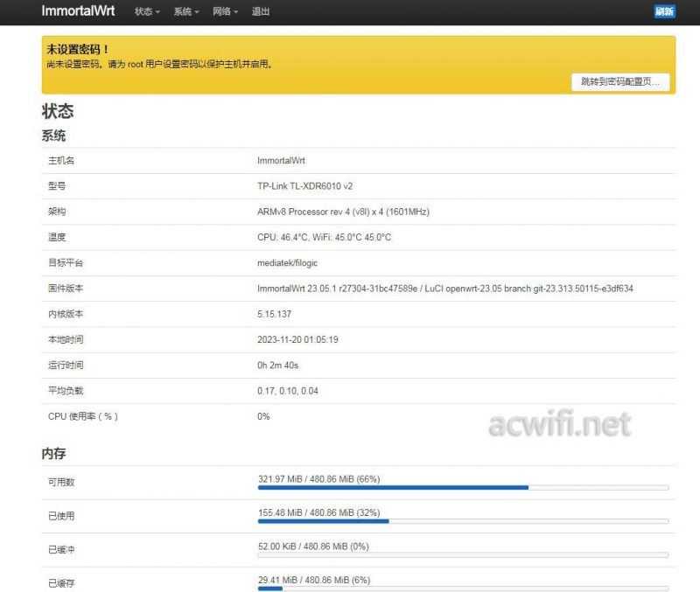Click 退出 to log out

click(x=258, y=11)
